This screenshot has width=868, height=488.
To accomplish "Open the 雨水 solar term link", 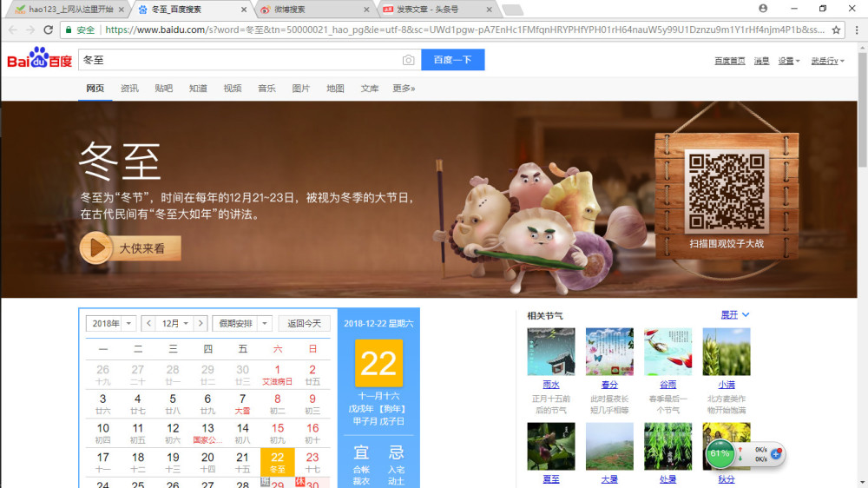I will click(x=551, y=385).
